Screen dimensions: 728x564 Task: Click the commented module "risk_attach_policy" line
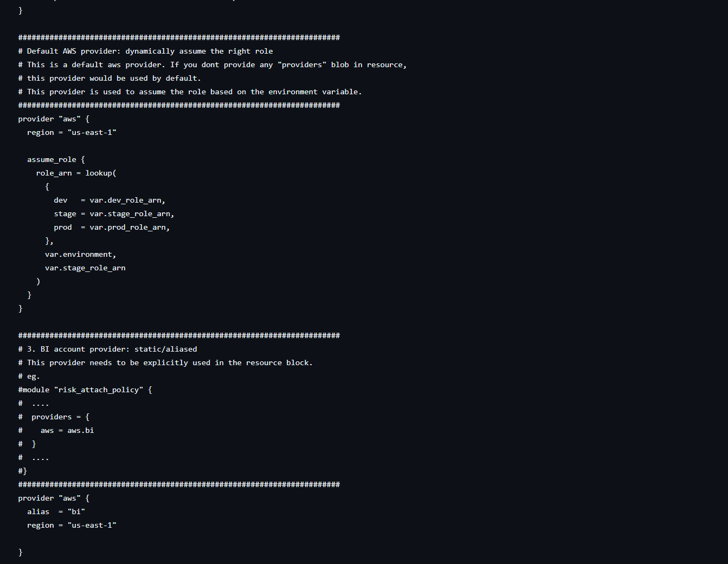[x=85, y=390]
